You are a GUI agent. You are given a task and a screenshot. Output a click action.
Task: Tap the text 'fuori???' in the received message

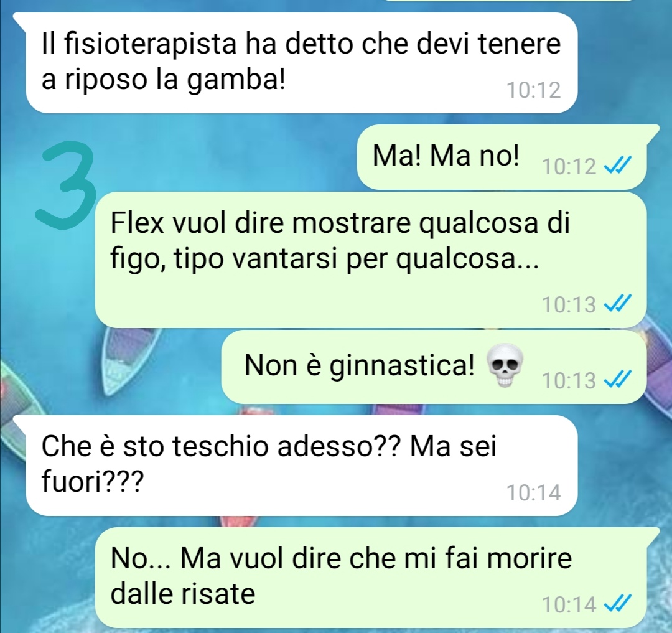91,482
